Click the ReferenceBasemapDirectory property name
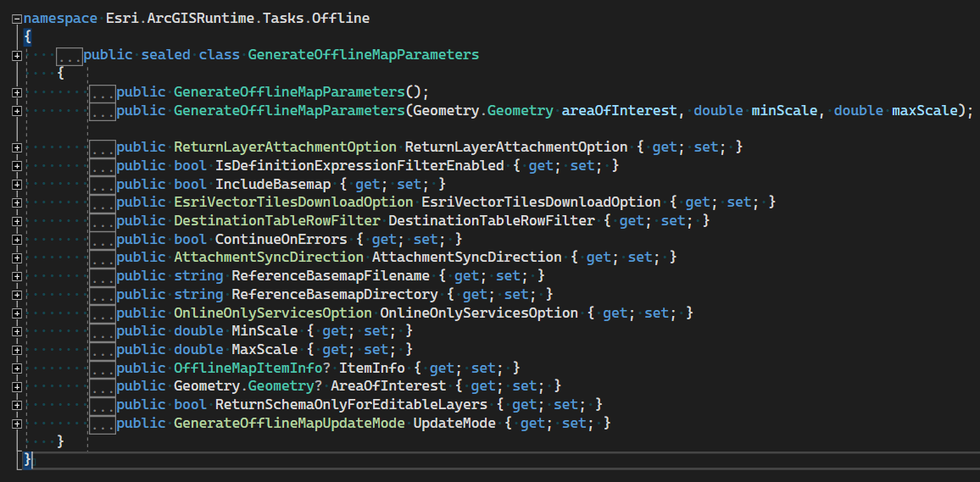This screenshot has width=980, height=482. (x=334, y=295)
